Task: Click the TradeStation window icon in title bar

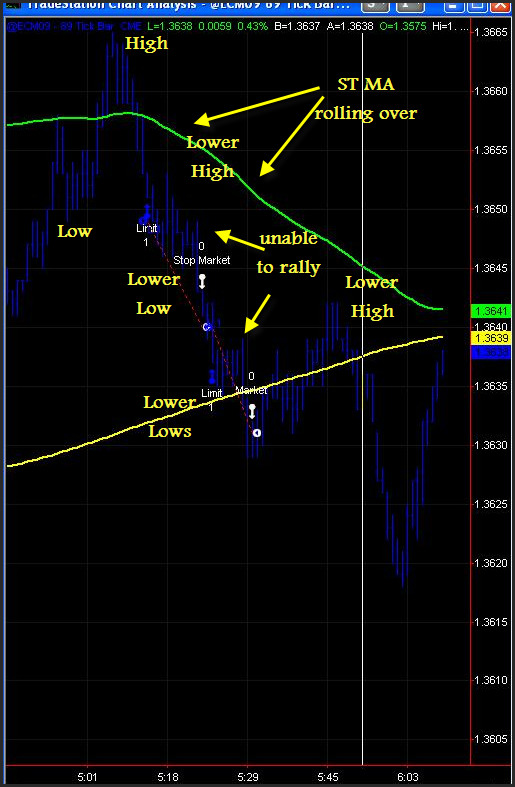Action: pos(12,5)
